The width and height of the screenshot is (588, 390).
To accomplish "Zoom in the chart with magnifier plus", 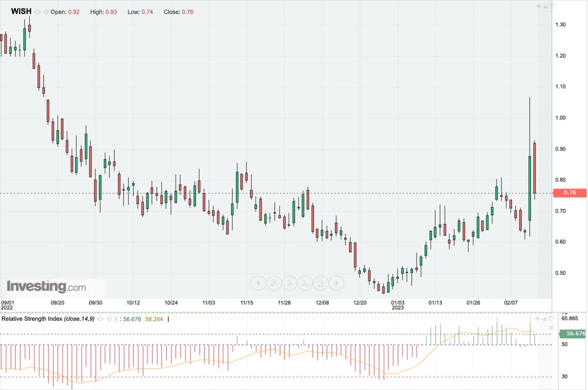I will pos(274,283).
